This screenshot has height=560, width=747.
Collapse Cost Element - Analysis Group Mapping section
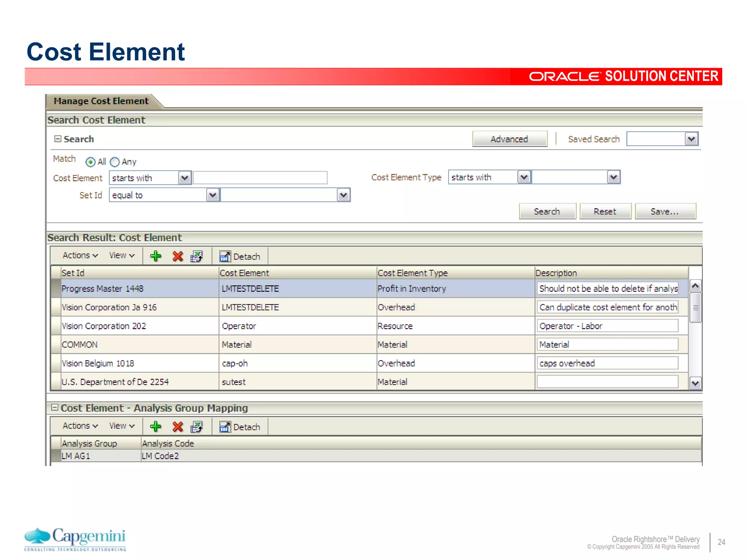pos(55,408)
